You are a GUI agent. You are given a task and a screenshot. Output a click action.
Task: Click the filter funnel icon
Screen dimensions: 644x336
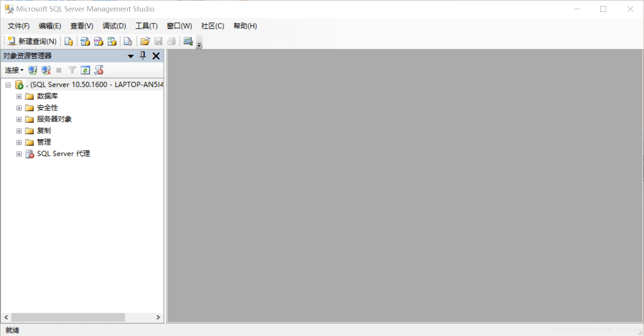coord(72,70)
